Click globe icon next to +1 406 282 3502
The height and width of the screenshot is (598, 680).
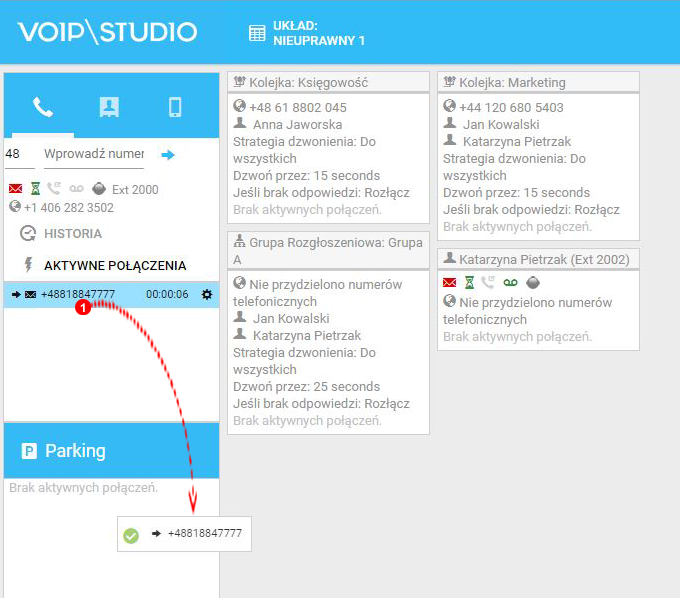tap(15, 206)
